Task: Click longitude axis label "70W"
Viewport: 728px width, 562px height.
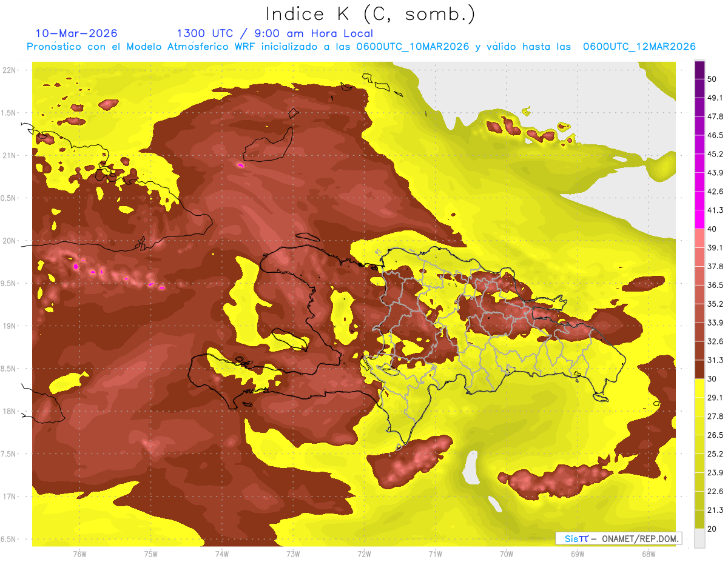Action: tap(506, 554)
